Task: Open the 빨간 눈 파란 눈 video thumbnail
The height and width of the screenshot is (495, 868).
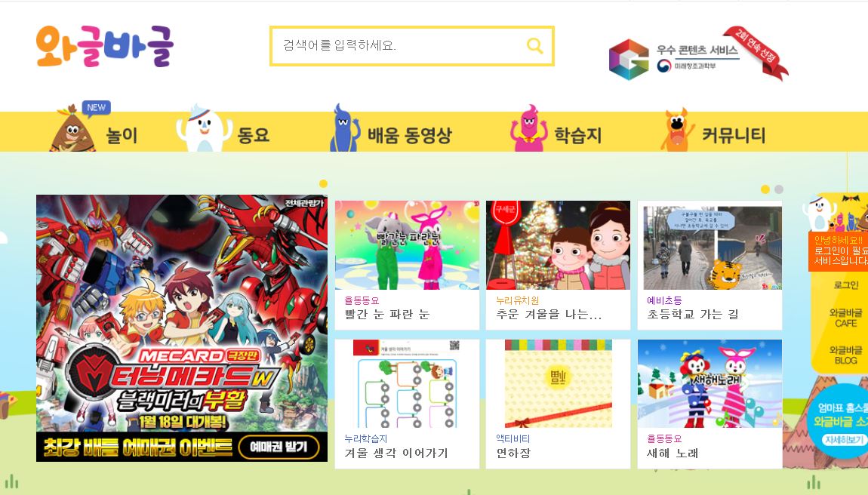Action: 407,245
